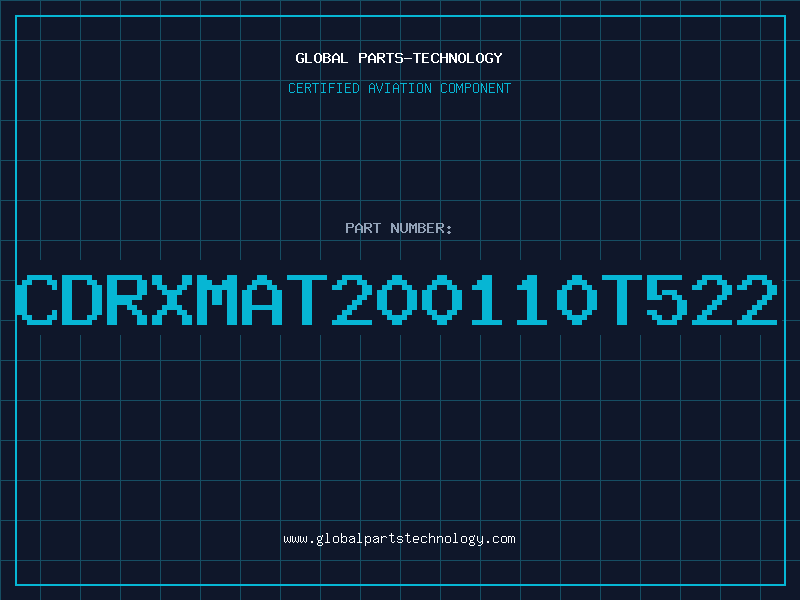The height and width of the screenshot is (600, 800).
Task: Click the CERTIFIED AVIATION COMPONENT subtitle
Action: click(x=399, y=88)
